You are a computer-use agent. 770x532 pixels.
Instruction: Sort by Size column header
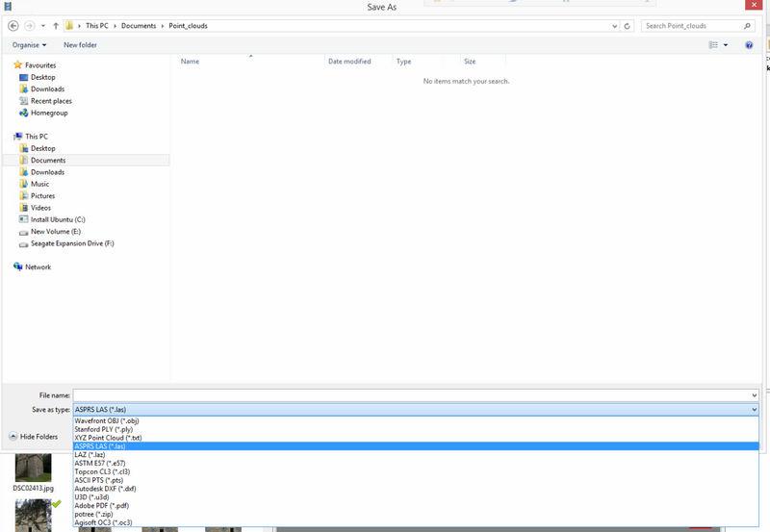[483, 62]
